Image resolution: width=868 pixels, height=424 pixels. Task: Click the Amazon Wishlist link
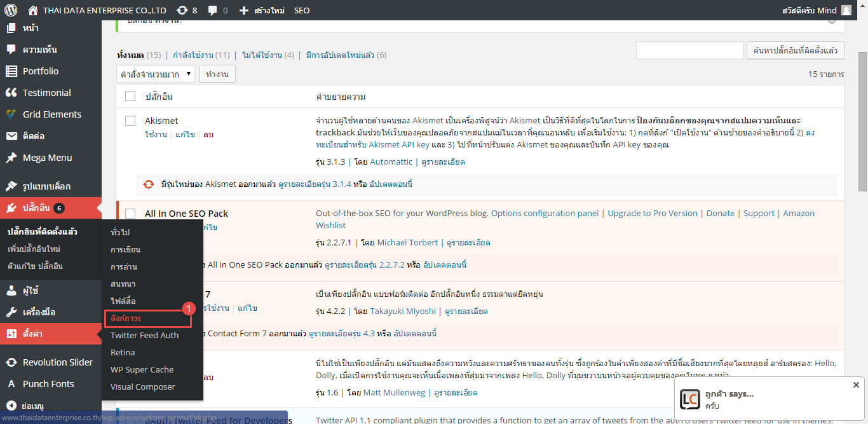(x=565, y=219)
